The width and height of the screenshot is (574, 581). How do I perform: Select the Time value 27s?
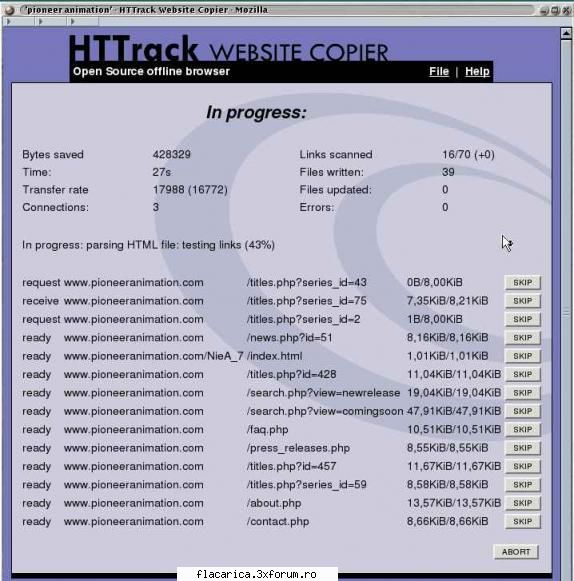(x=162, y=172)
